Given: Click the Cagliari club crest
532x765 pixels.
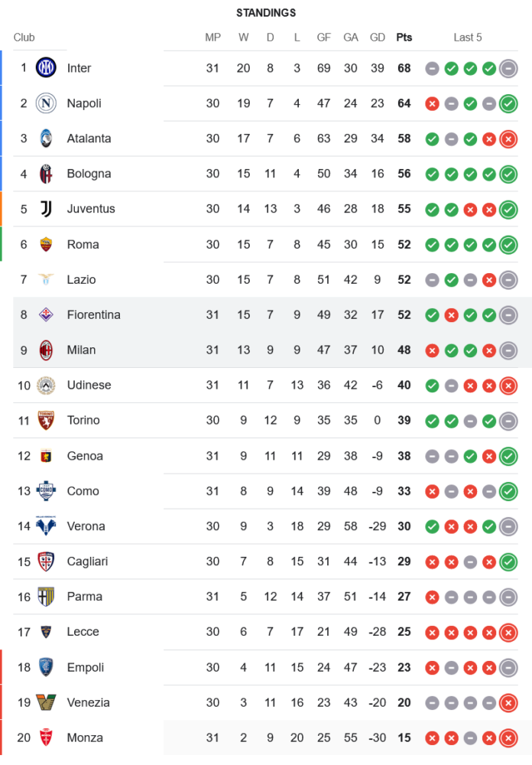Looking at the screenshot, I should (46, 562).
